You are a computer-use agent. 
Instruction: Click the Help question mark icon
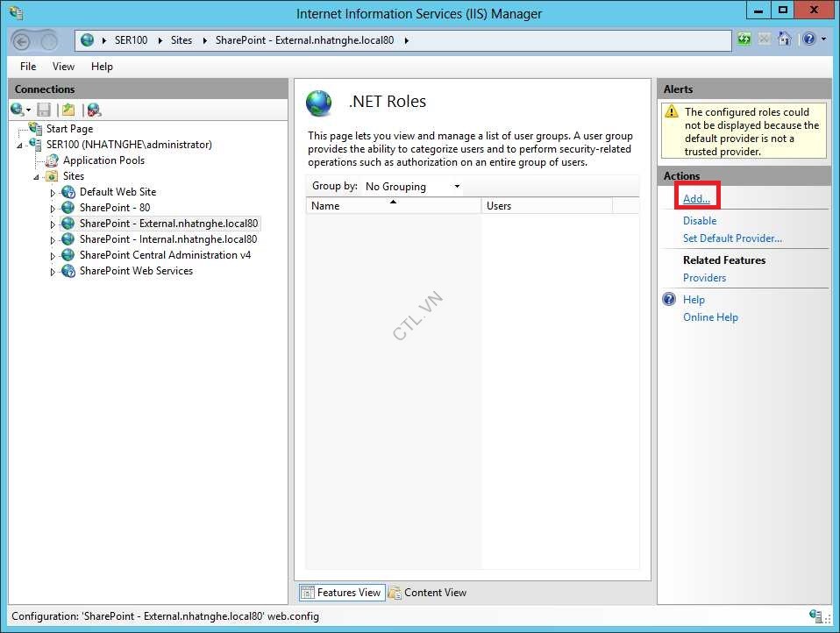click(808, 39)
